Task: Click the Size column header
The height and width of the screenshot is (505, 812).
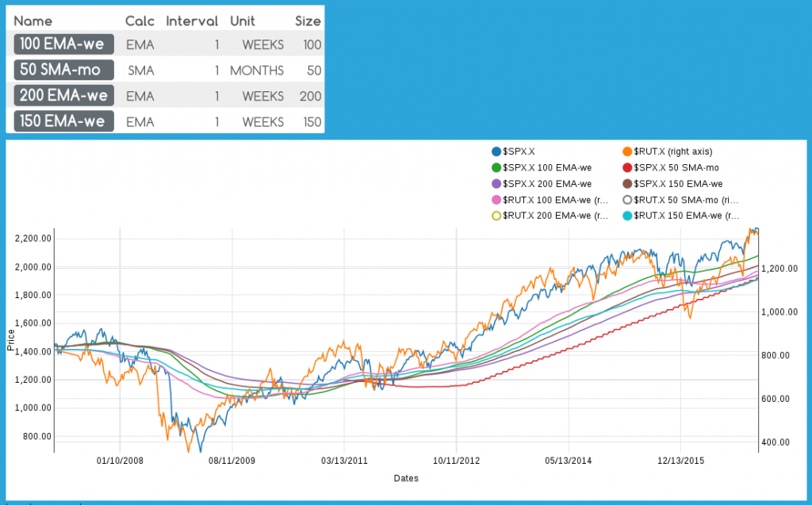Action: coord(308,21)
